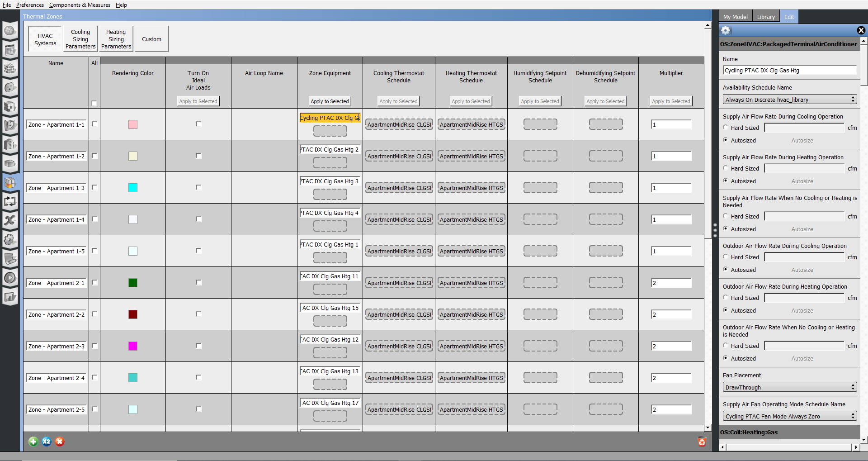Image resolution: width=868 pixels, height=461 pixels.
Task: Open the Components & Measures menu
Action: pyautogui.click(x=80, y=5)
